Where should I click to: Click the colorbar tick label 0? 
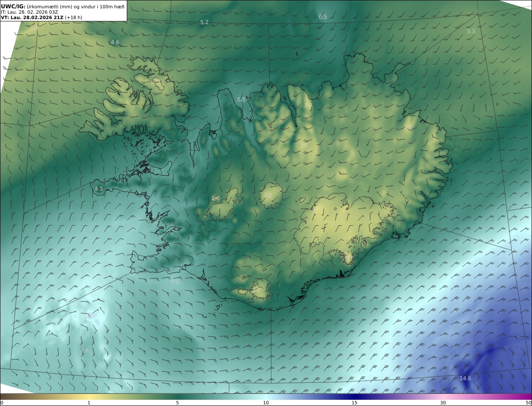pyautogui.click(x=2, y=403)
